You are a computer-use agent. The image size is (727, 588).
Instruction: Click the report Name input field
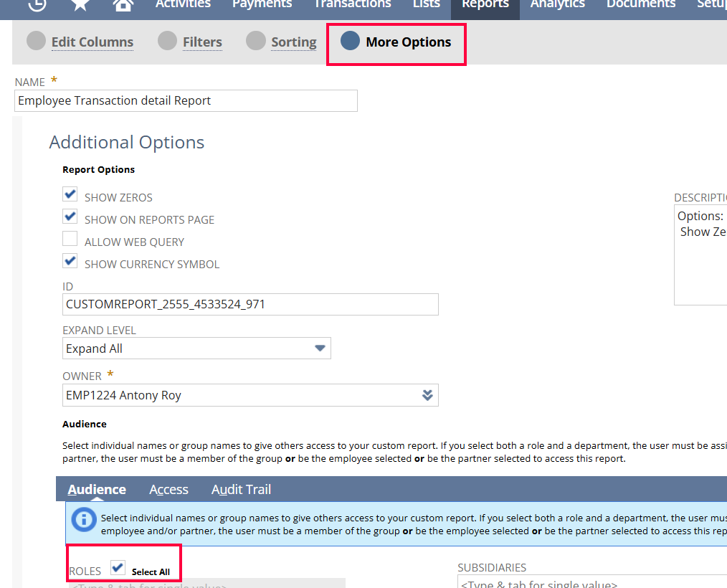tap(186, 101)
